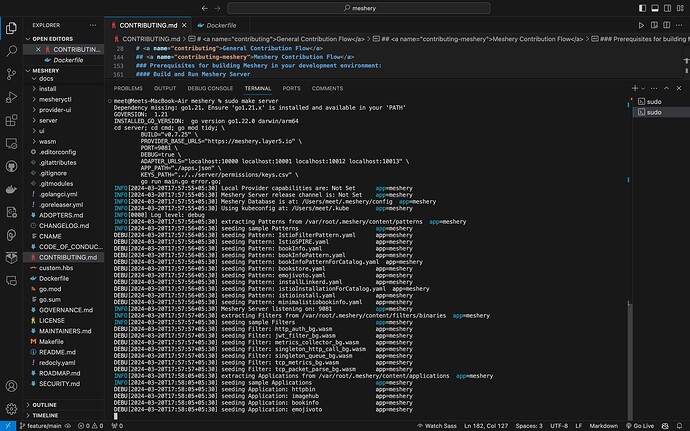Click UTF-8 encoding in status bar
690x431 pixels.
tap(559, 426)
